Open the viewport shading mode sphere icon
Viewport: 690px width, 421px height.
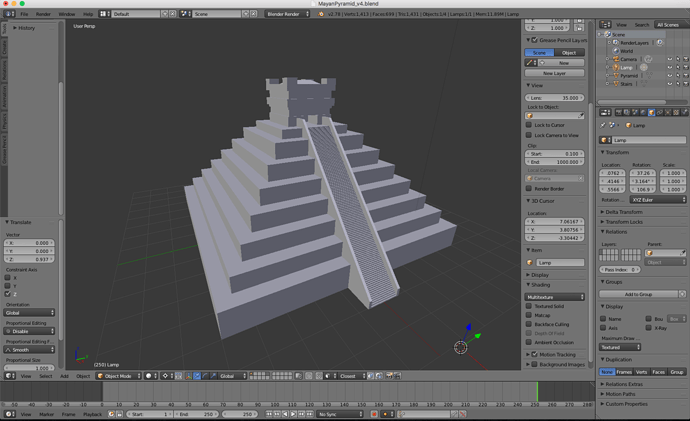point(151,376)
